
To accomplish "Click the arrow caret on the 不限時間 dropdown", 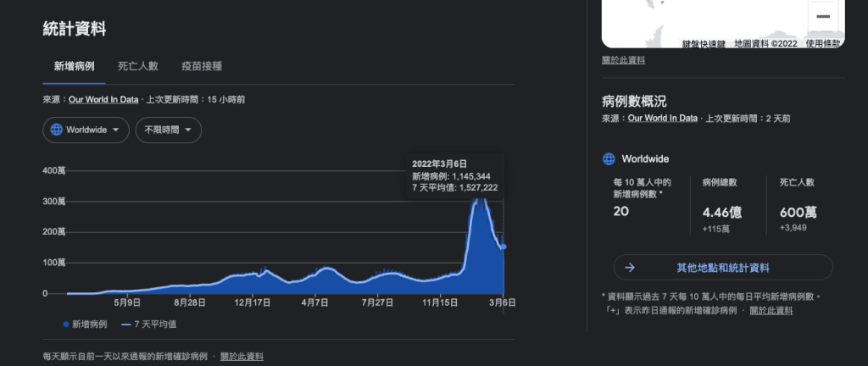I will pyautogui.click(x=187, y=130).
